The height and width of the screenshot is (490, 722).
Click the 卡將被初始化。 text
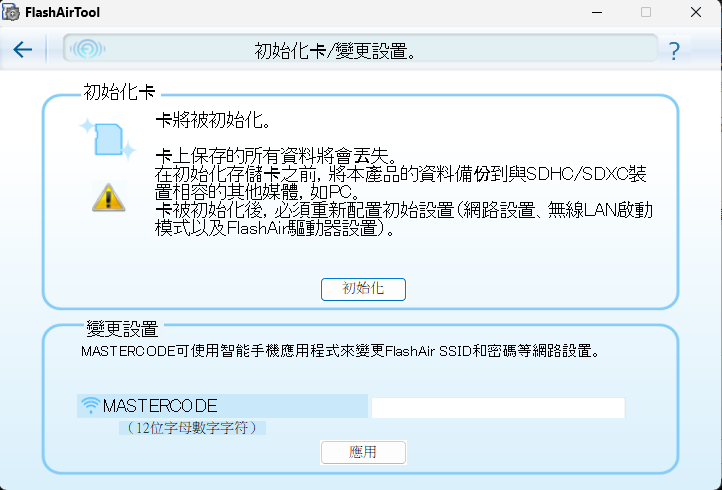[213, 121]
